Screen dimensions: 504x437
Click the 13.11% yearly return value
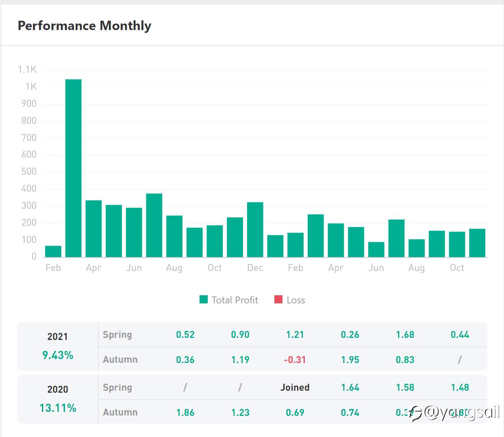click(58, 408)
